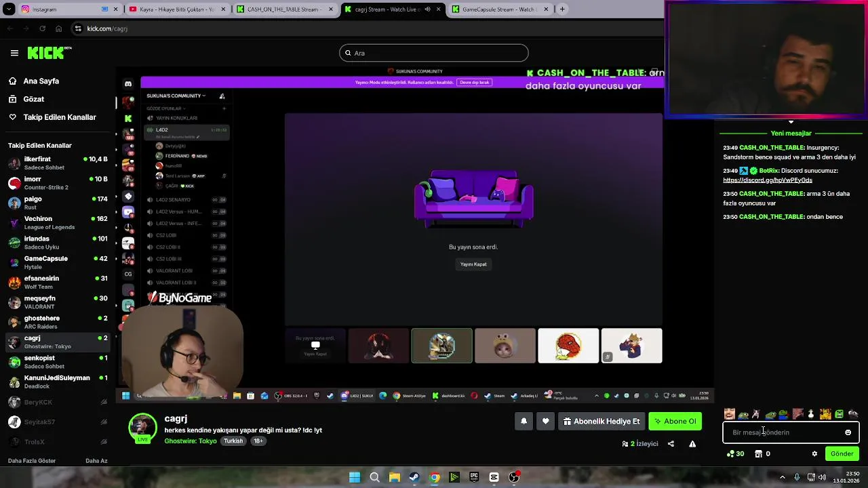Screen dimensions: 868x488
Task: Open volume control in system tray
Action: tap(823, 477)
